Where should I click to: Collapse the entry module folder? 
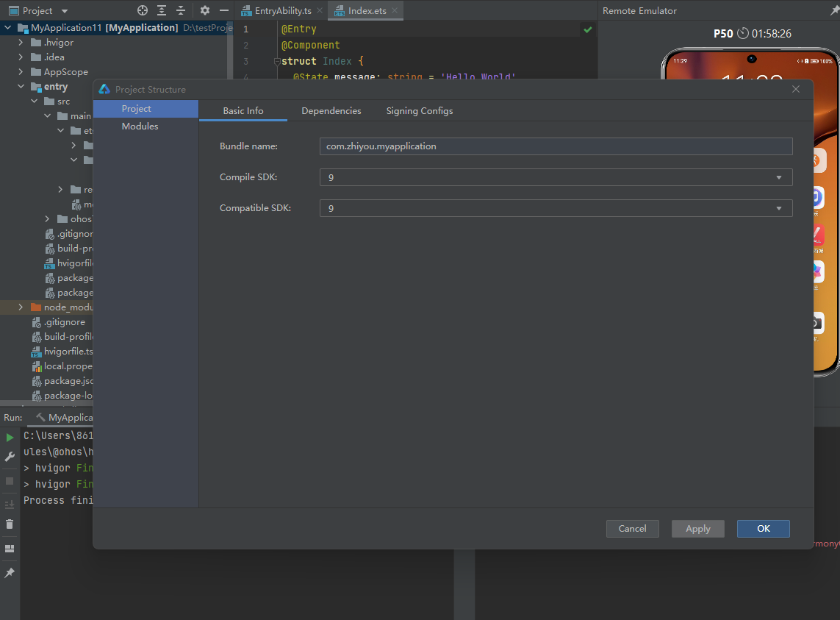[21, 86]
